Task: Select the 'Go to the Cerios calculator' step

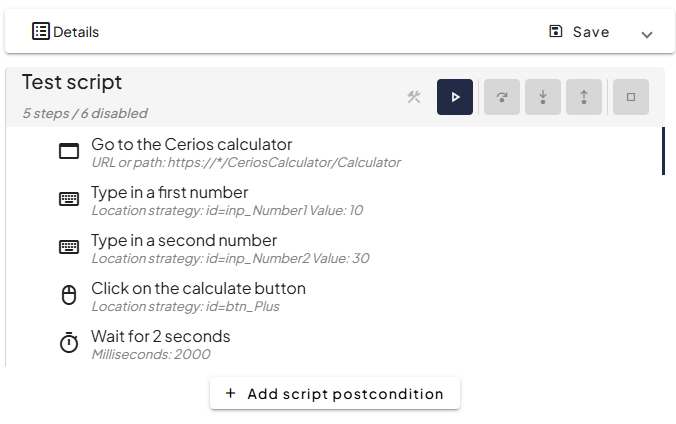Action: [x=191, y=144]
